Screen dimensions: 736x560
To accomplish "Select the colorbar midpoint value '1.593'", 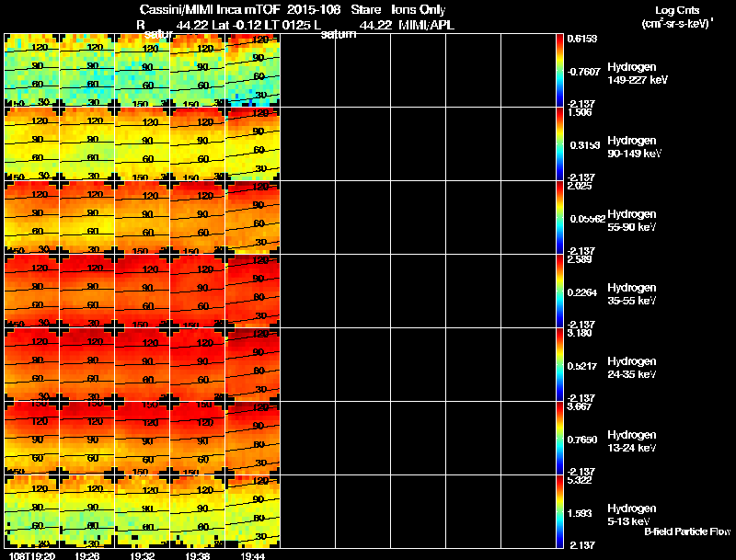I will 580,514.
